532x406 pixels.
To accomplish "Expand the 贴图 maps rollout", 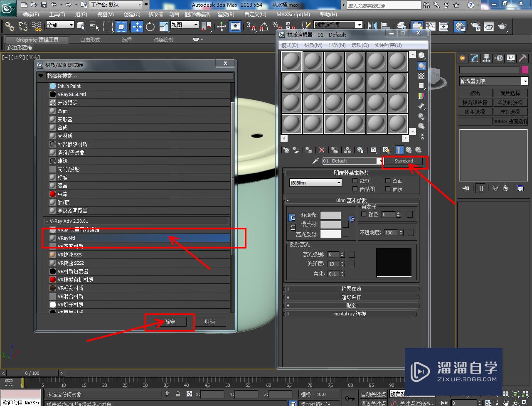I will point(351,305).
